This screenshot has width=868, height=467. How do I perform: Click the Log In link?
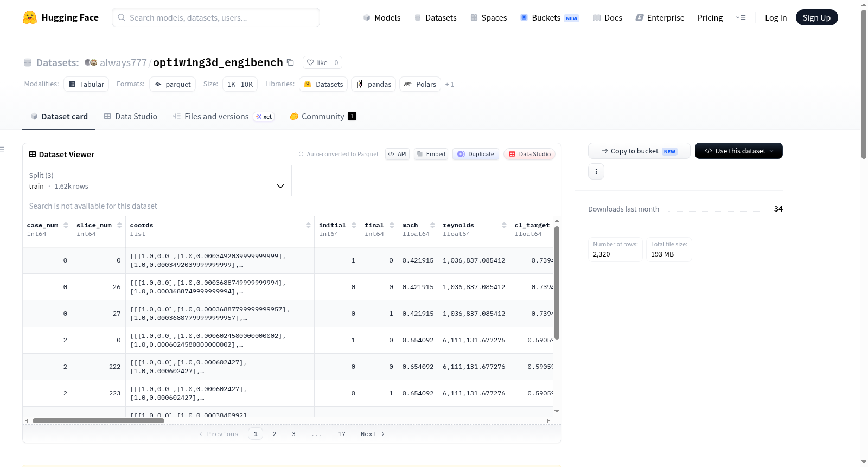[x=776, y=17]
